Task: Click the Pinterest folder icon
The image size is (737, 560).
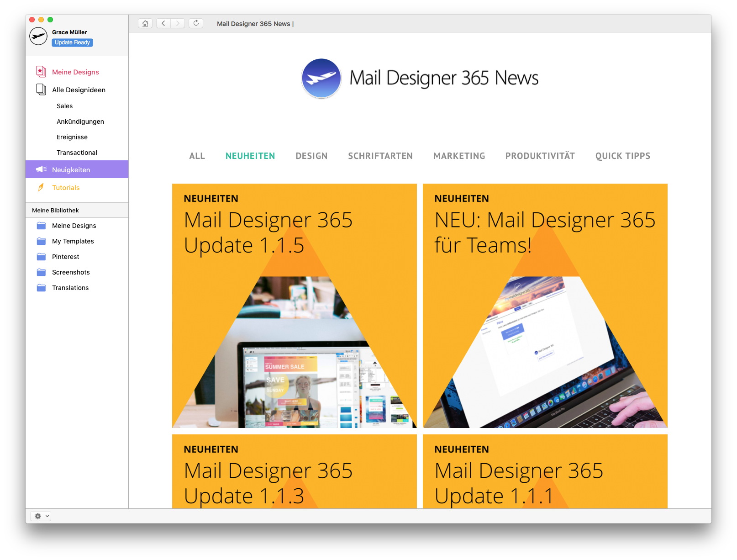Action: (41, 257)
